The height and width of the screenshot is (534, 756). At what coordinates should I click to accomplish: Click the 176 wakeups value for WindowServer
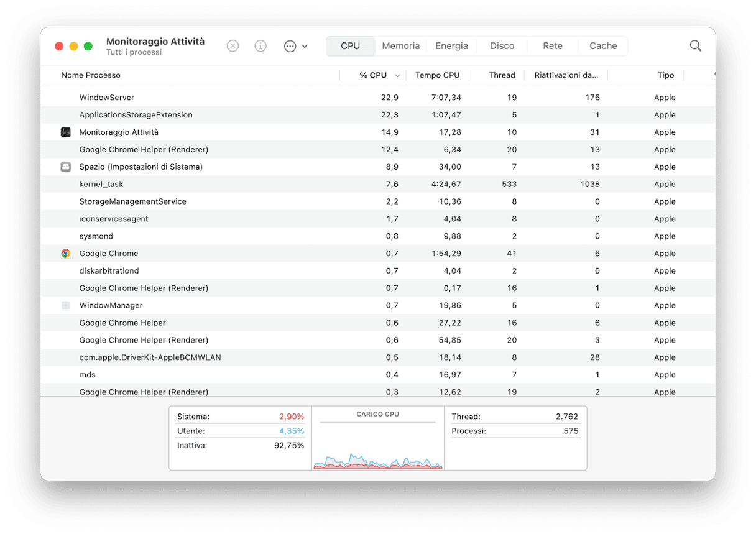(592, 98)
